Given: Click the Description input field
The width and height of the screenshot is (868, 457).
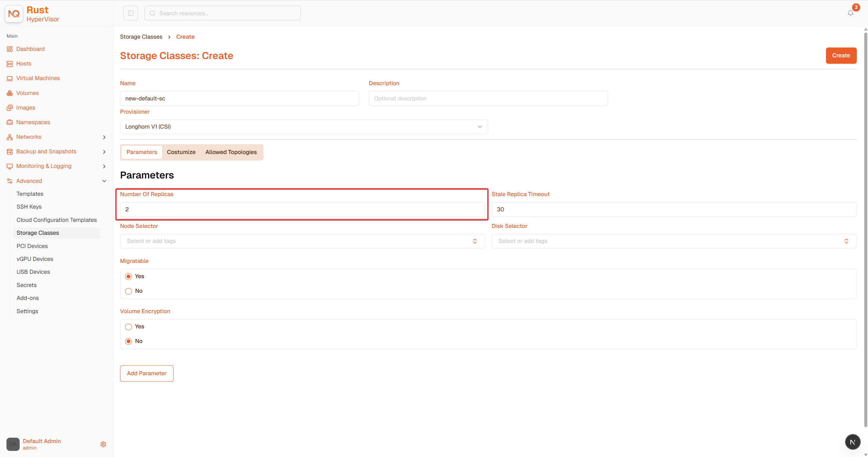Looking at the screenshot, I should [x=488, y=98].
